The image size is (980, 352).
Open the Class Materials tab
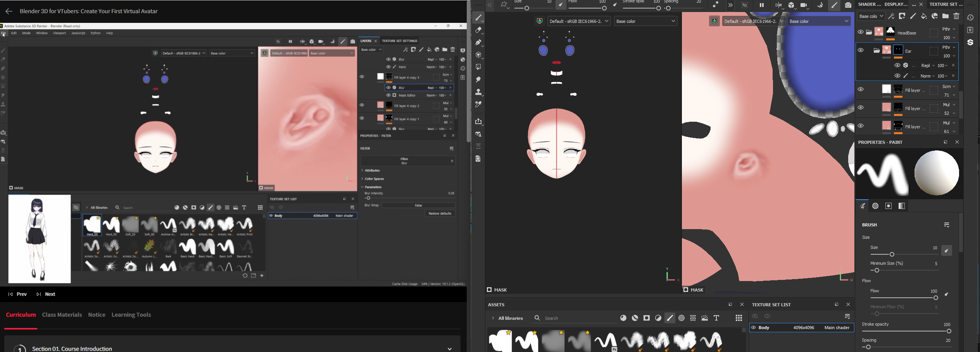pyautogui.click(x=62, y=315)
